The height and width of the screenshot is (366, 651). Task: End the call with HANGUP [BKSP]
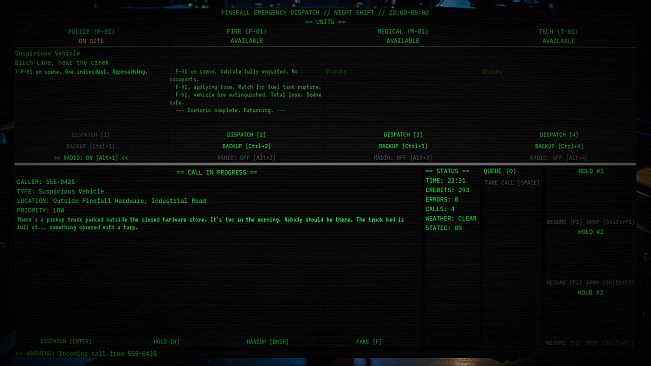267,342
